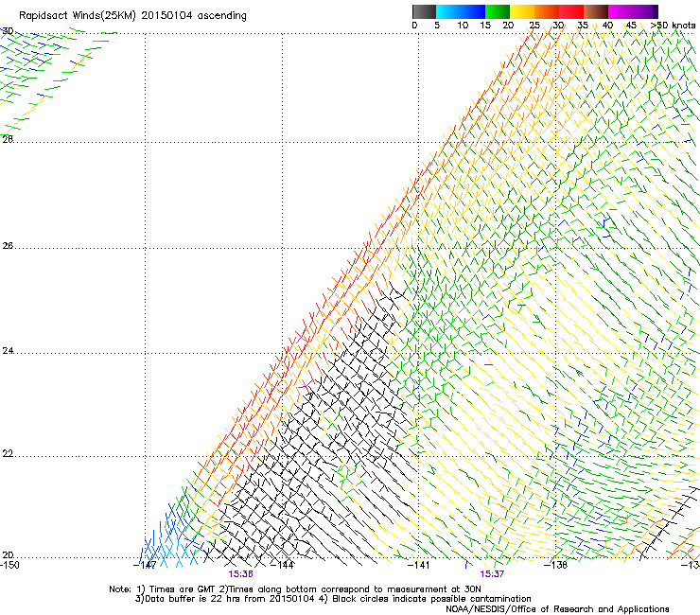The height and width of the screenshot is (615, 700).
Task: Click the brown 35-40 knots legend swatch
Action: (596, 11)
